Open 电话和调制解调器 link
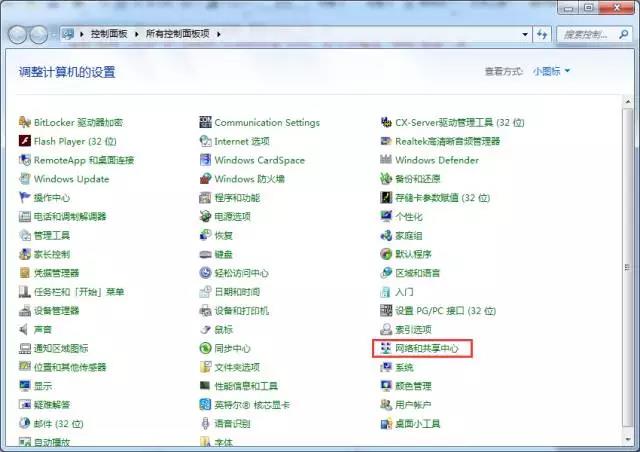Viewport: 640px width, 452px height. click(70, 216)
